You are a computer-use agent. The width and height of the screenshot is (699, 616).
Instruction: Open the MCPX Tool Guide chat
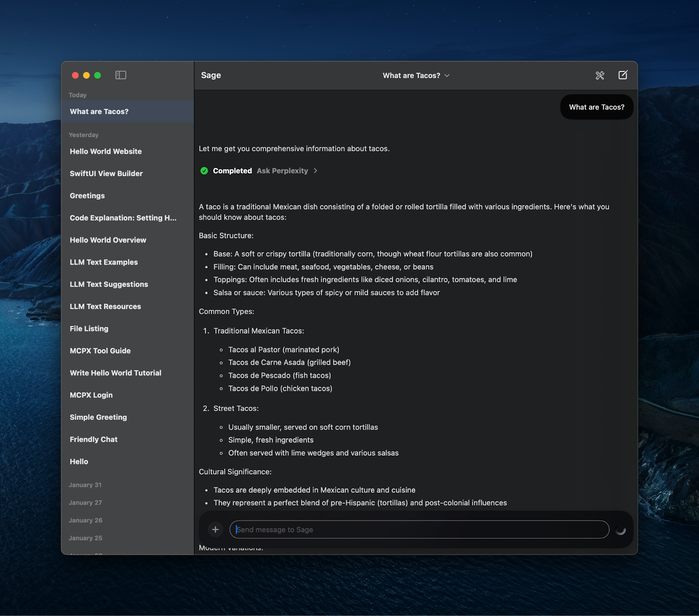click(x=128, y=351)
